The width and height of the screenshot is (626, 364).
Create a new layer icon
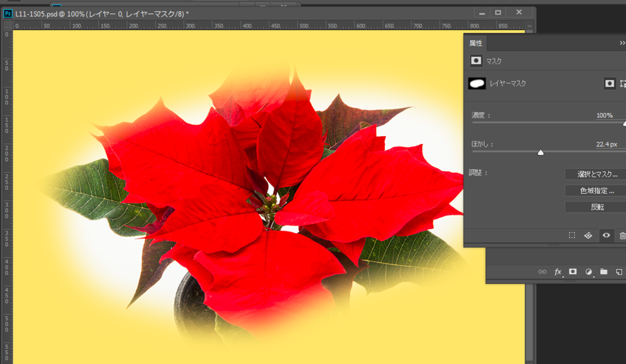point(619,272)
